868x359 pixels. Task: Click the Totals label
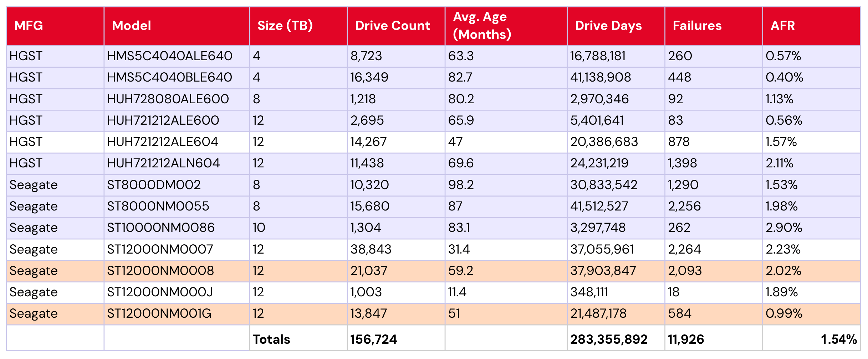pos(271,339)
